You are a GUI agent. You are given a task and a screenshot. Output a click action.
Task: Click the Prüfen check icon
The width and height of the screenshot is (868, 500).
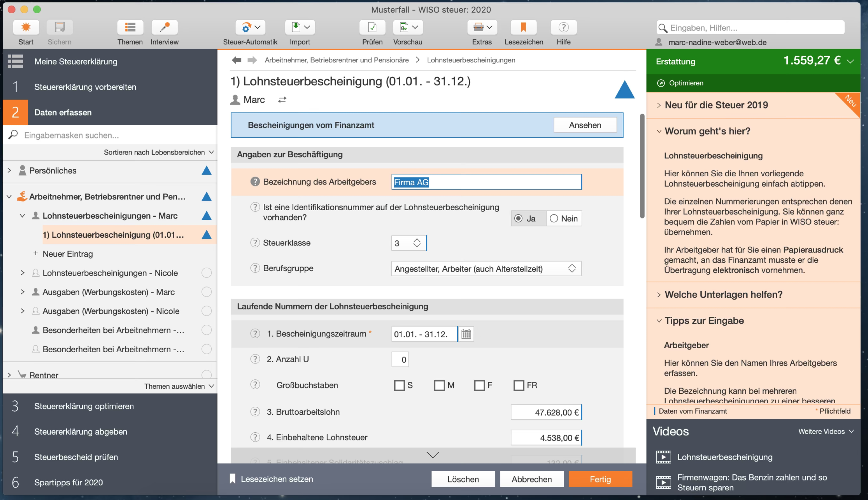click(372, 28)
